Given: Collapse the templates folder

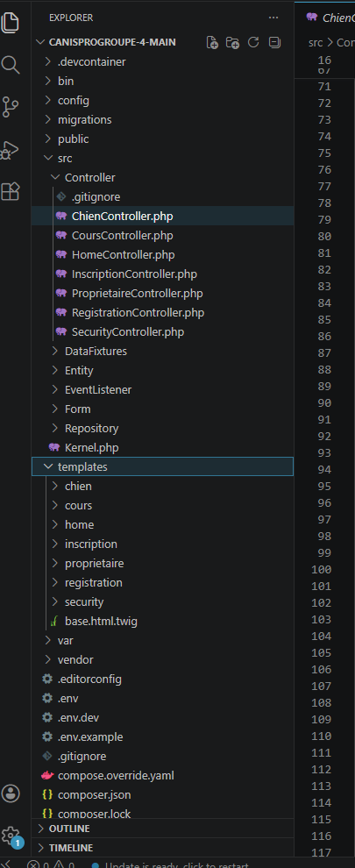Looking at the screenshot, I should tap(163, 466).
